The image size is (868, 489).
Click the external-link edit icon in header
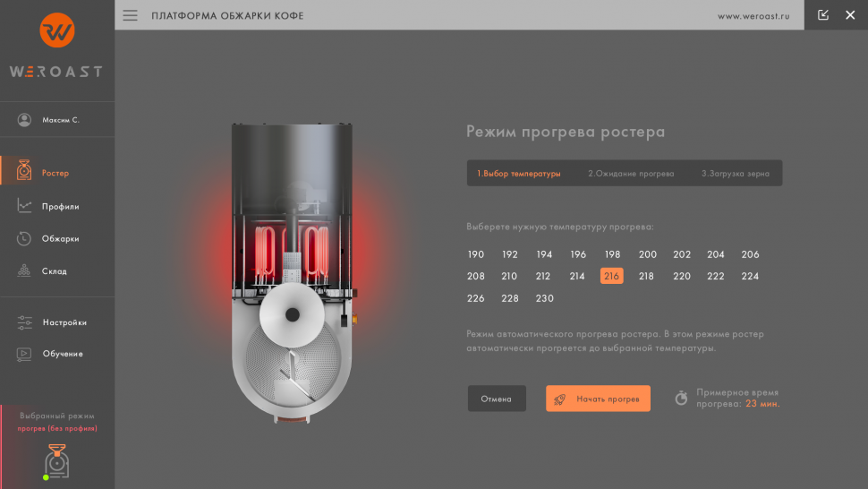pos(823,15)
